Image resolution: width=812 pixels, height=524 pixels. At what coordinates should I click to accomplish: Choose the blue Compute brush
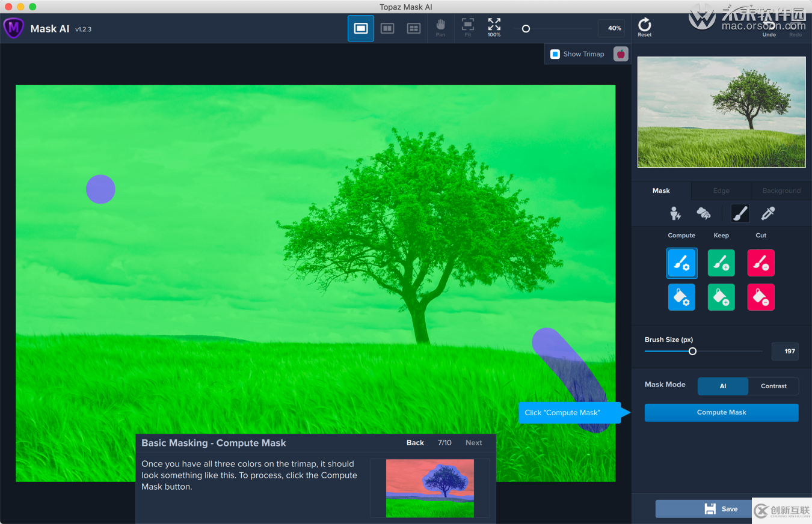(x=681, y=263)
